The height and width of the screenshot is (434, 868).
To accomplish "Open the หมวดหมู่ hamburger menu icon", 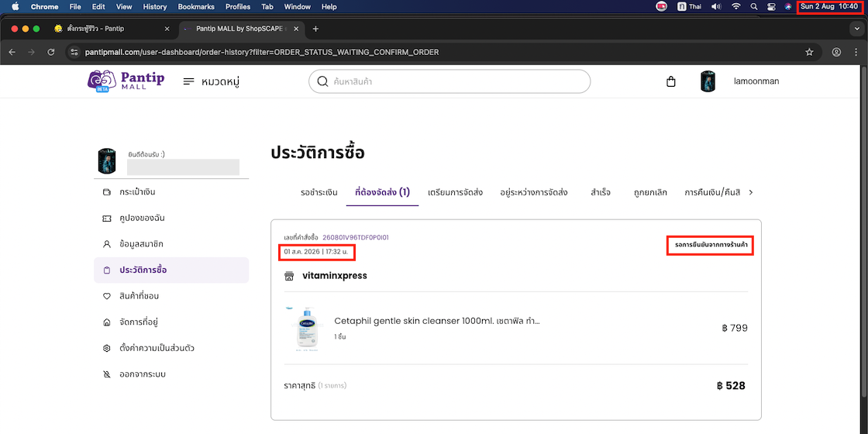I will point(189,82).
